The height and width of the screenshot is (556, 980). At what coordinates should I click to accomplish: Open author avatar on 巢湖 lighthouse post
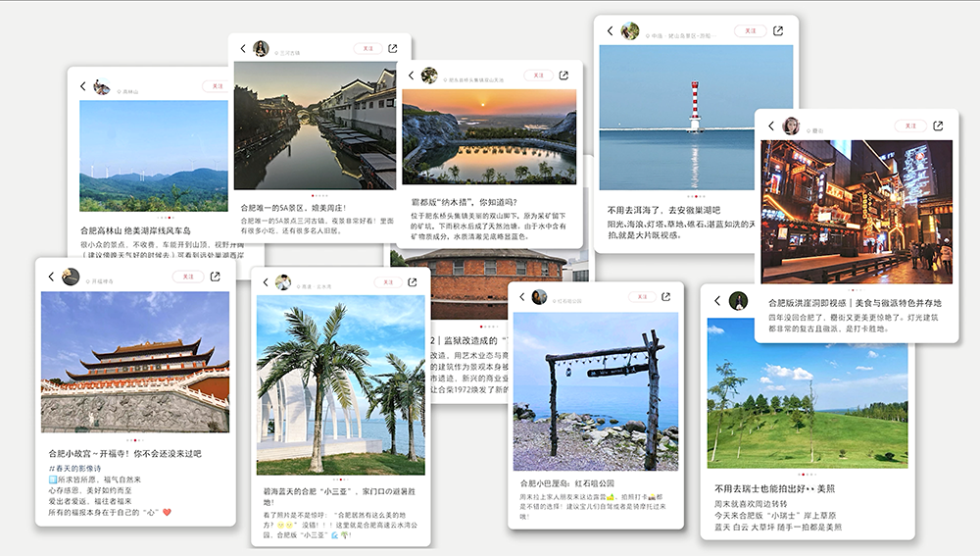pos(629,30)
